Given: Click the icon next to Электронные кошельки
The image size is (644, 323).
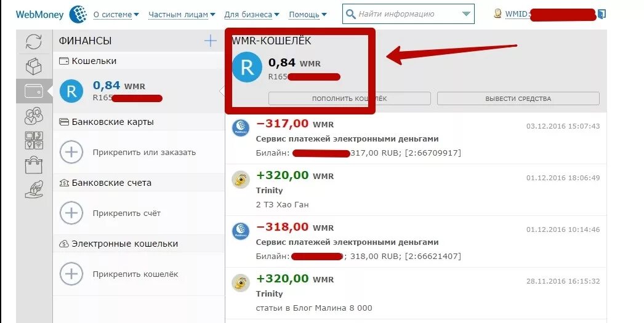Looking at the screenshot, I should 64,244.
